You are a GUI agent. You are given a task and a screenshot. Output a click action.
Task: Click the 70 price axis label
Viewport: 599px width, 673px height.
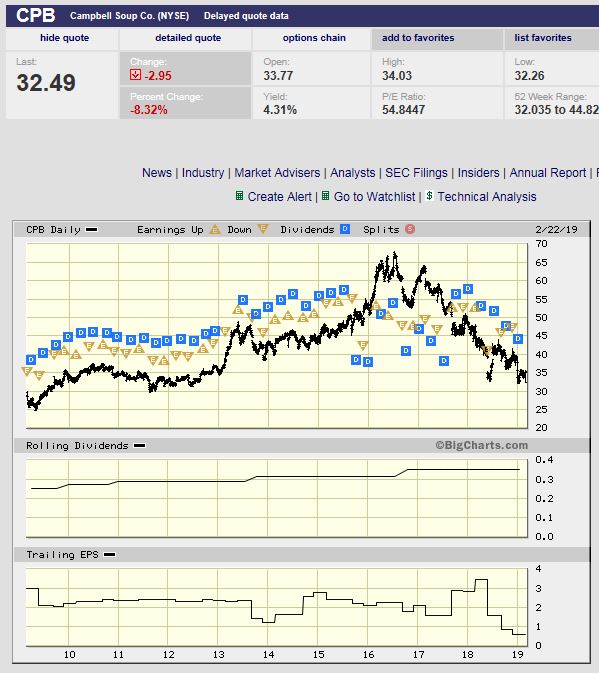click(x=541, y=244)
